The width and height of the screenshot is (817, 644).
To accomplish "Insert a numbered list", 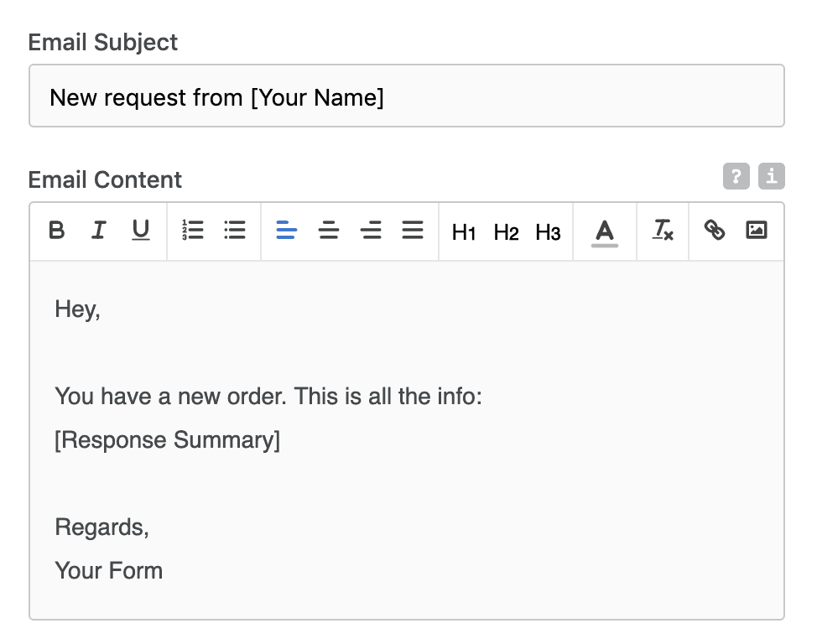I will pyautogui.click(x=192, y=230).
